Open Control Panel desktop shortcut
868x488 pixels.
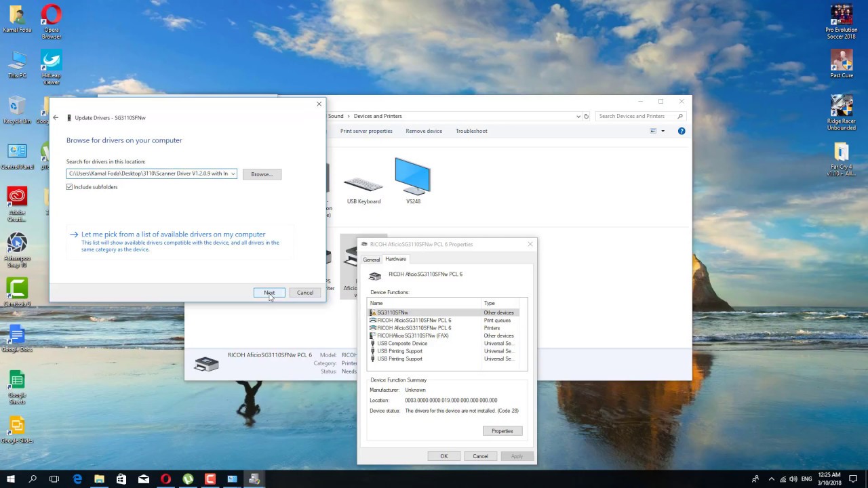click(17, 157)
